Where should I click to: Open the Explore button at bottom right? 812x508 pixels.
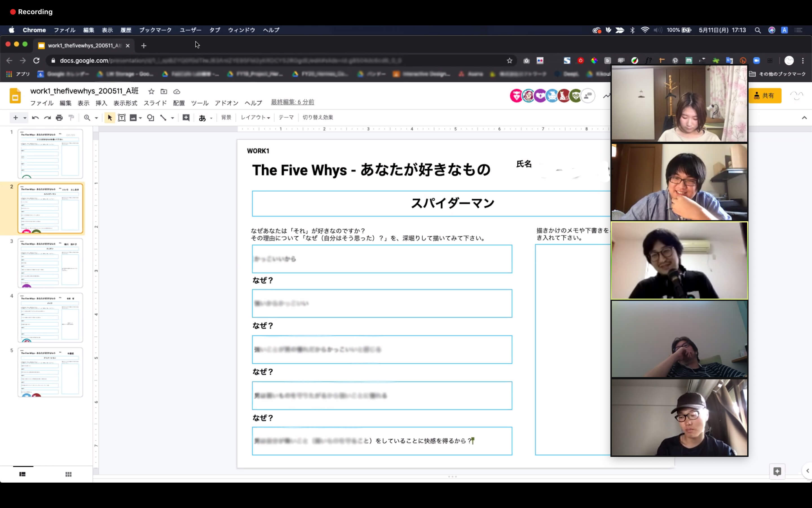tap(777, 471)
